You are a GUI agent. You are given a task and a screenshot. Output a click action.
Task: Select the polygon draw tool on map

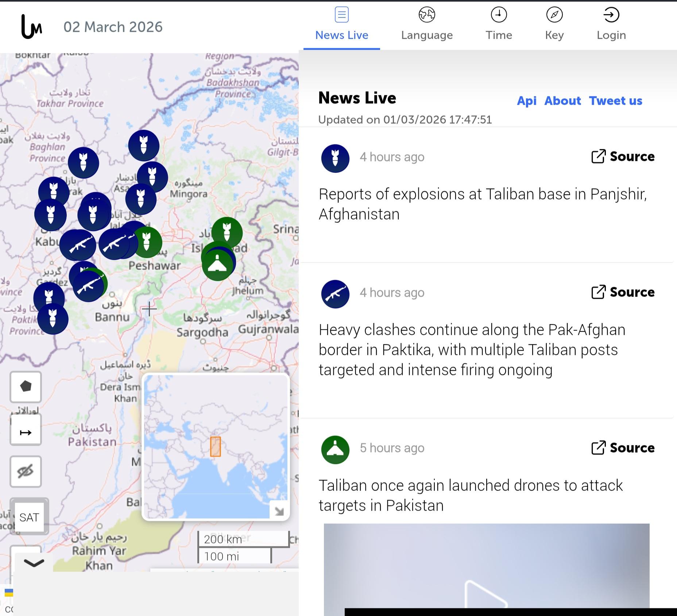tap(26, 387)
